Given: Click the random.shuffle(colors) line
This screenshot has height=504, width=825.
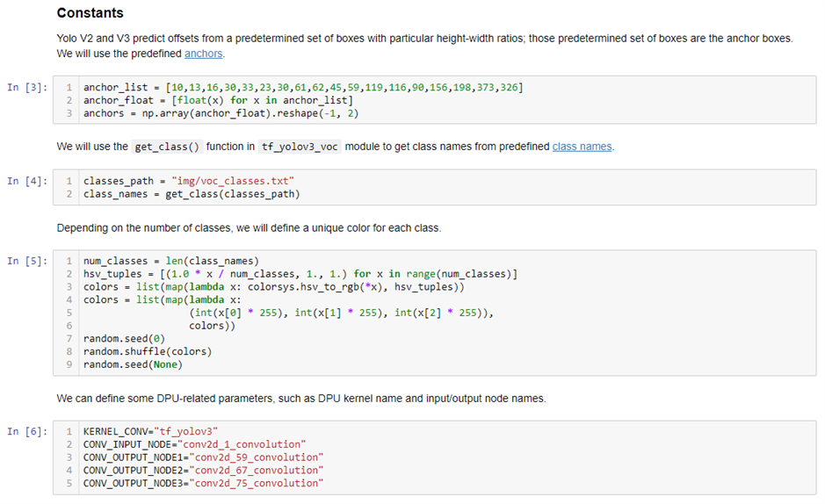Looking at the screenshot, I should coord(148,351).
